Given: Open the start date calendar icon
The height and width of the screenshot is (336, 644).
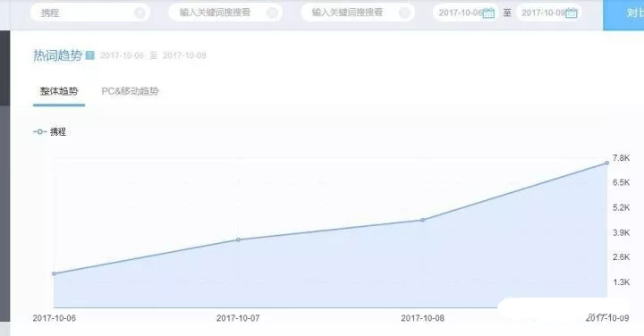Looking at the screenshot, I should point(488,13).
